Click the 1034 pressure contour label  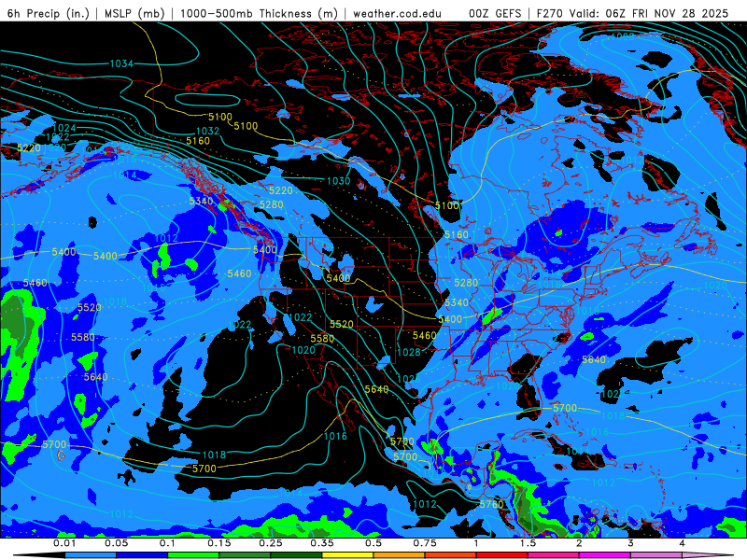pos(121,63)
